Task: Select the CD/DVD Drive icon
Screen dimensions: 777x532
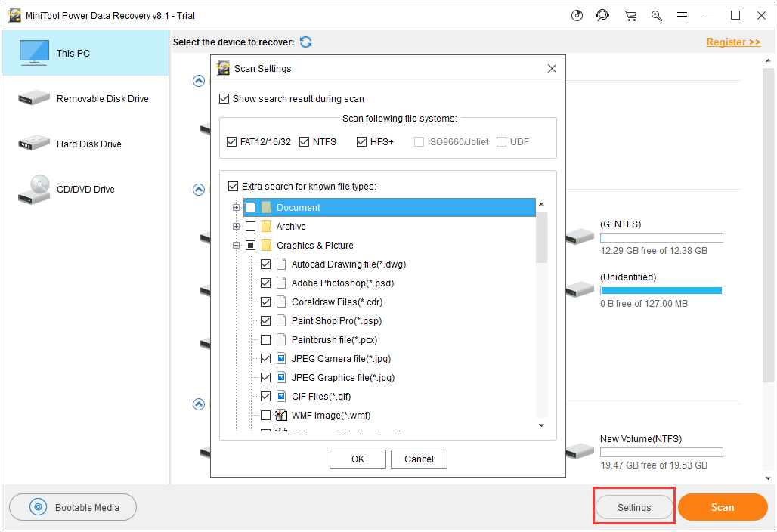Action: (34, 190)
